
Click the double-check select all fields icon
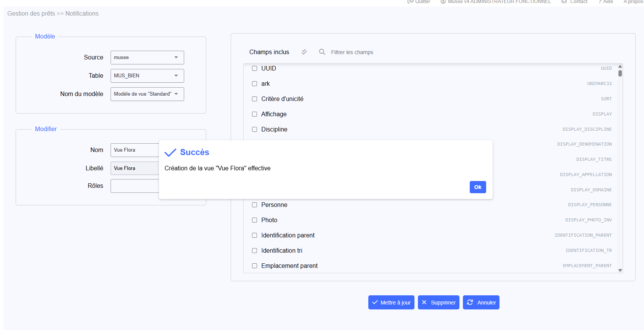point(304,52)
